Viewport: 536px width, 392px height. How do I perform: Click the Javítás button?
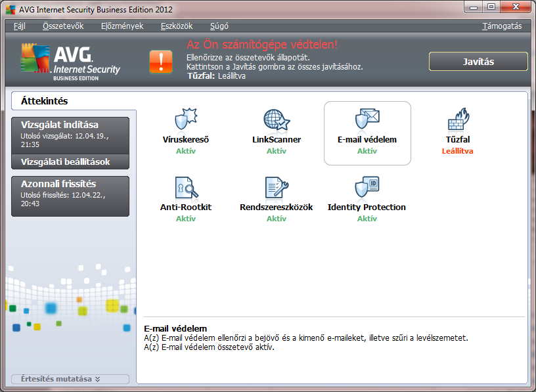[x=478, y=62]
